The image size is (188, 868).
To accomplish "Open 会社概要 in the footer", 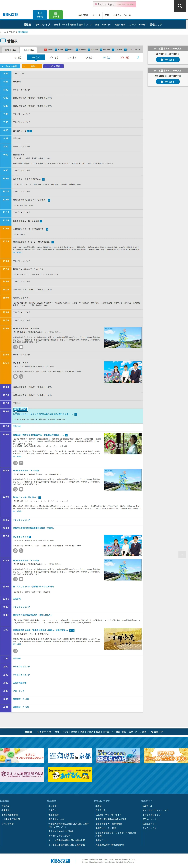I will (5, 806).
